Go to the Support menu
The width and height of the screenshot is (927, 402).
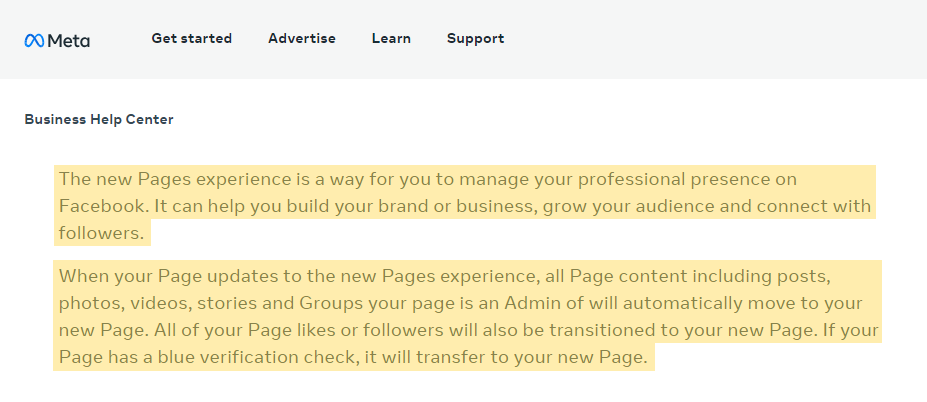tap(475, 39)
